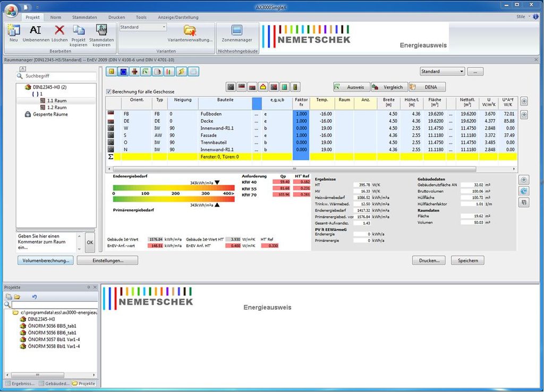The height and width of the screenshot is (392, 544).
Task: Click the search field in the Projekte panel
Action: coord(55,305)
